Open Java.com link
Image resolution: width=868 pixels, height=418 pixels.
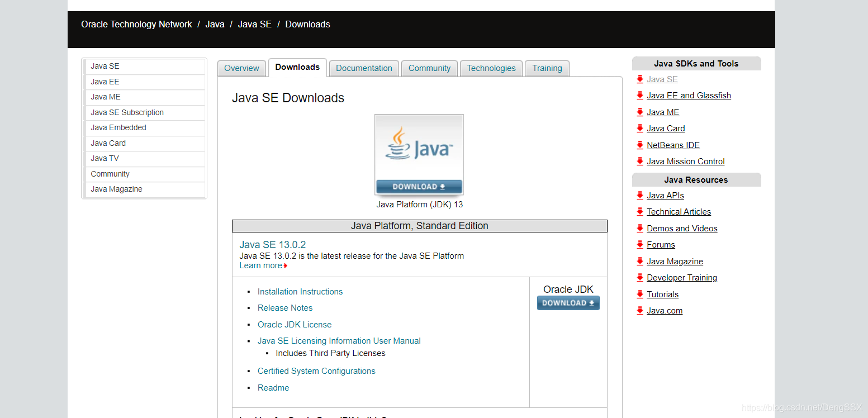(665, 311)
